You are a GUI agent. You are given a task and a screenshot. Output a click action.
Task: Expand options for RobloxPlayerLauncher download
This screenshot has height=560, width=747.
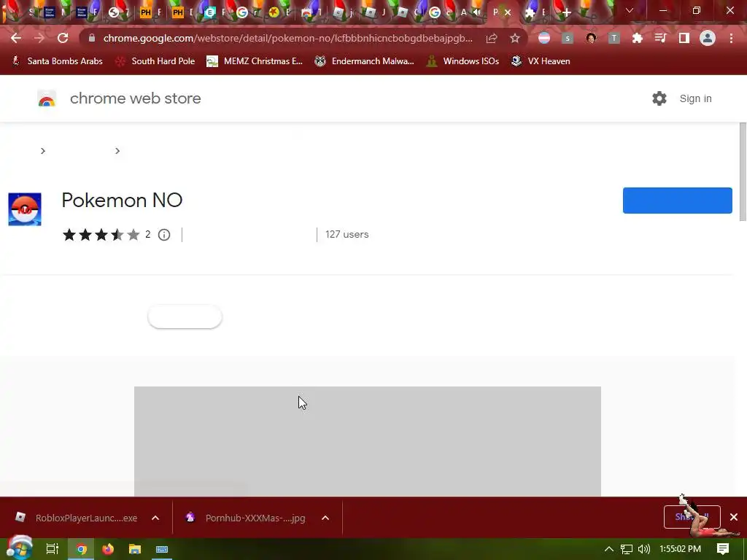155,518
